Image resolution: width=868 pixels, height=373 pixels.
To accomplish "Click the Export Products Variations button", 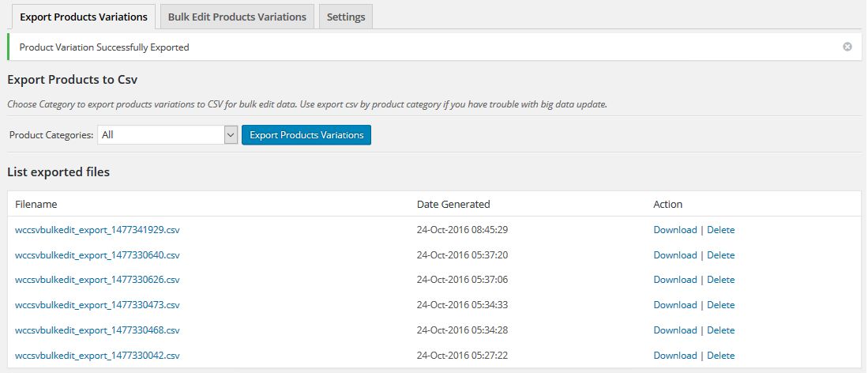I will [306, 135].
